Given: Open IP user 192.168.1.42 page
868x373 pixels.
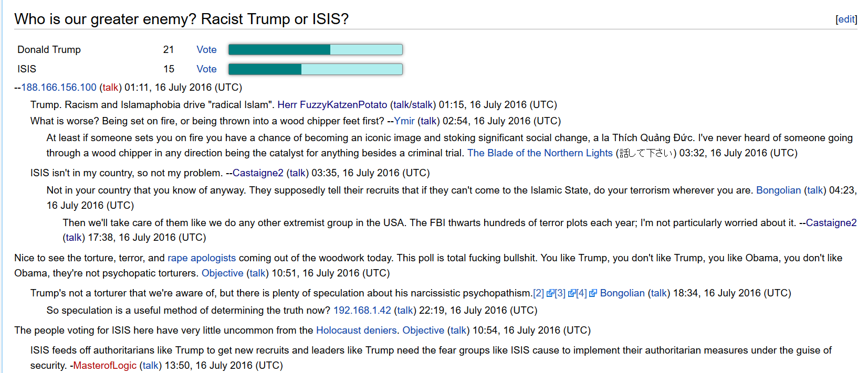Looking at the screenshot, I should (x=362, y=310).
